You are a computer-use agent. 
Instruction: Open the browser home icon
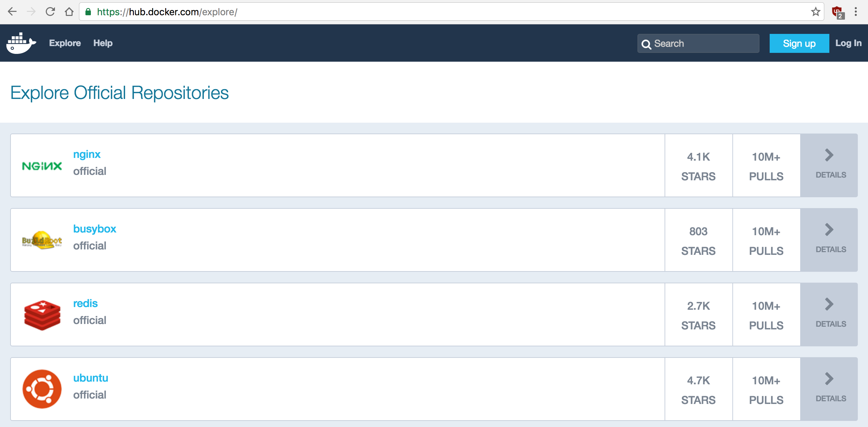(x=69, y=12)
